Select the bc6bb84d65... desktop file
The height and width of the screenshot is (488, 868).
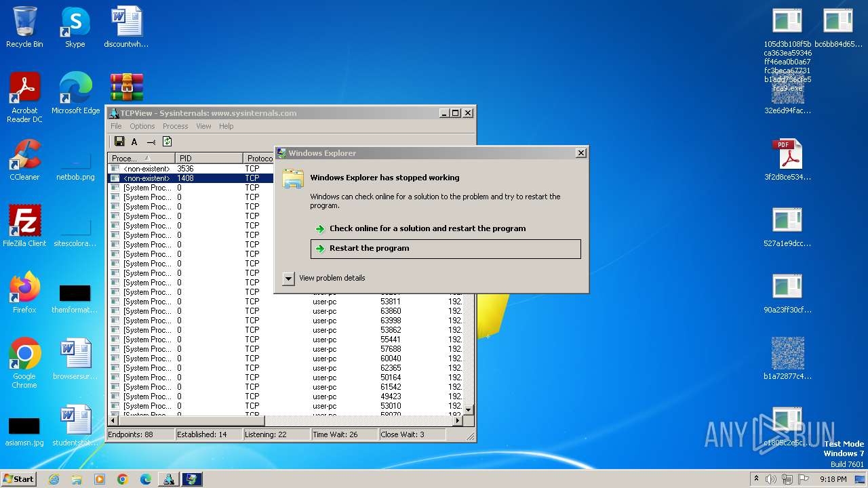point(838,27)
